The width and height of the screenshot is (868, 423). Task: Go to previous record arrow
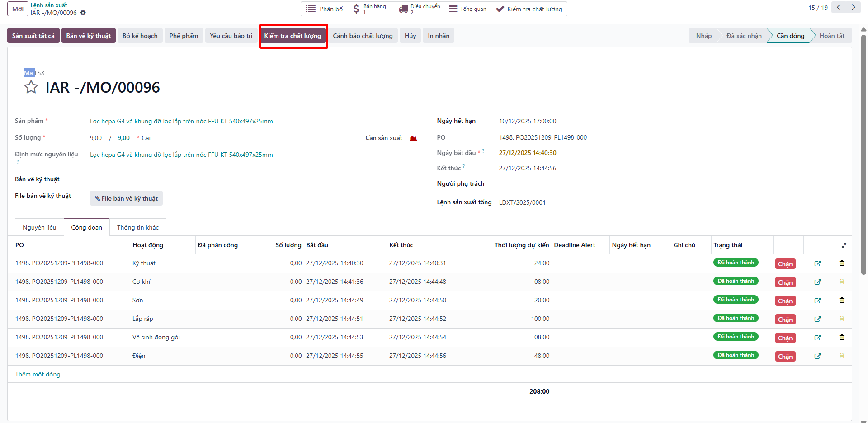[x=839, y=8]
